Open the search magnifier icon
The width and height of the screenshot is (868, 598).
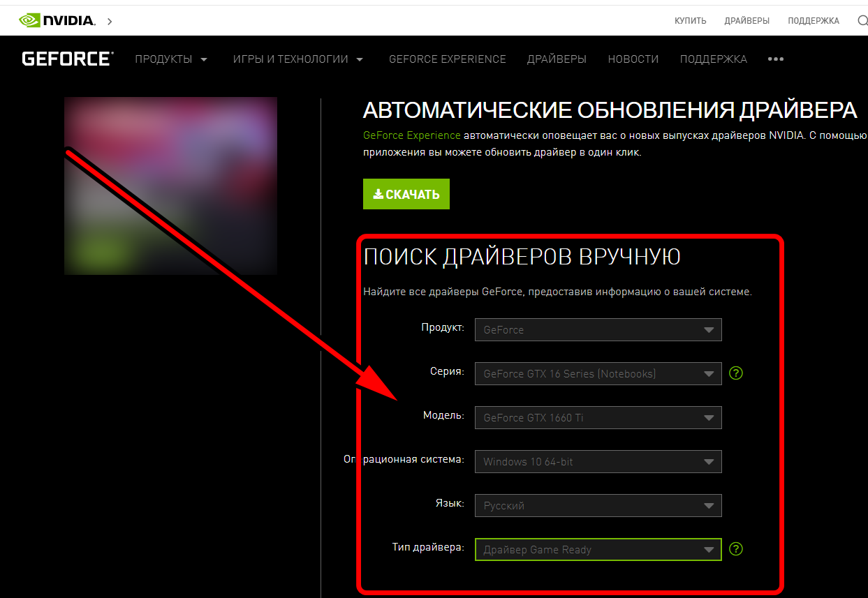coord(862,20)
